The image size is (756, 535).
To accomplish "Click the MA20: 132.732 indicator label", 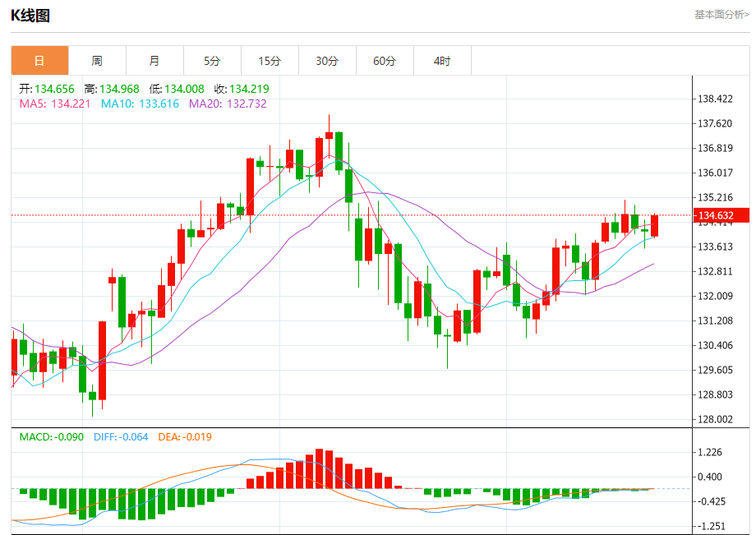I will (228, 104).
